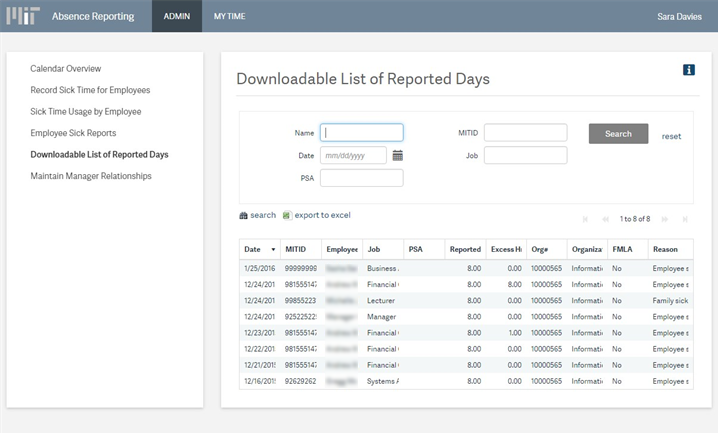Click into the MITID text field

[x=525, y=132]
